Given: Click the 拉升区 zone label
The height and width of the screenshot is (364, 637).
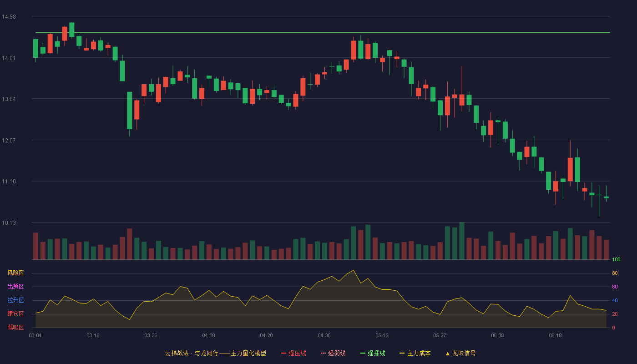Looking at the screenshot, I should click(x=15, y=300).
